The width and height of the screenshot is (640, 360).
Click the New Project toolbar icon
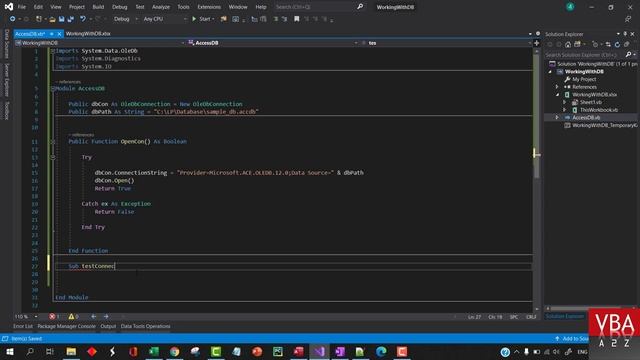[x=39, y=19]
